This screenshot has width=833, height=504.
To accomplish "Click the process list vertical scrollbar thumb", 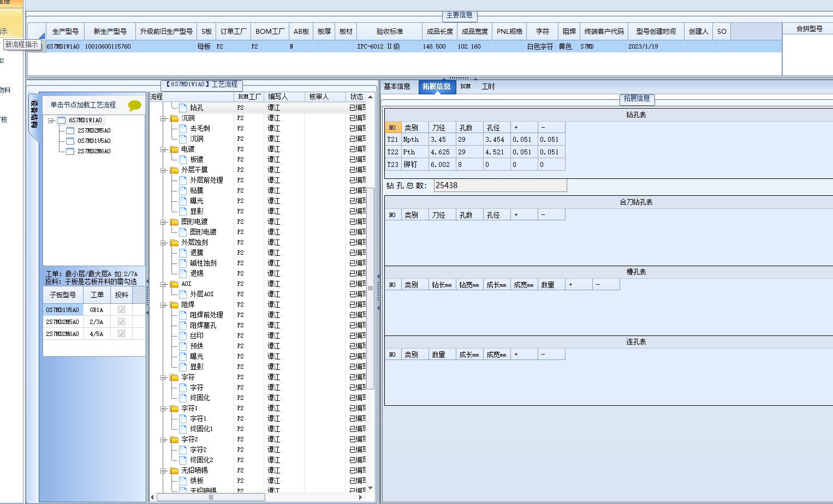I will coord(370,288).
